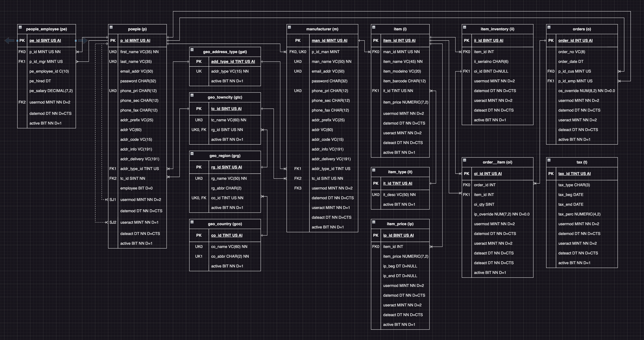Viewport: 644px width, 340px height.
Task: Select the geo_country (gco) table title
Action: coord(225,224)
